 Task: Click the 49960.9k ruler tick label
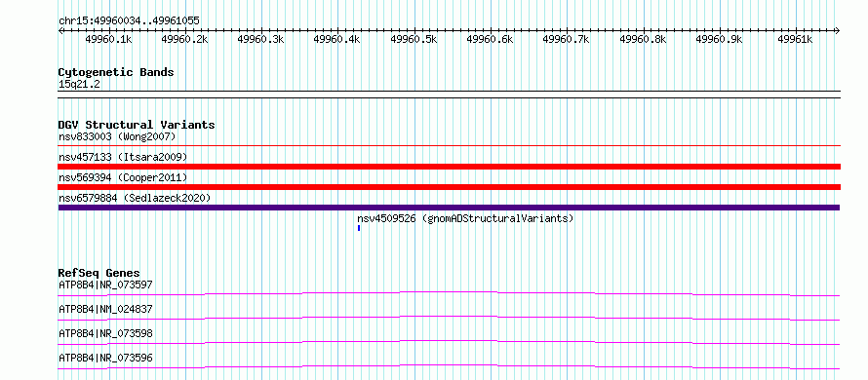point(719,39)
